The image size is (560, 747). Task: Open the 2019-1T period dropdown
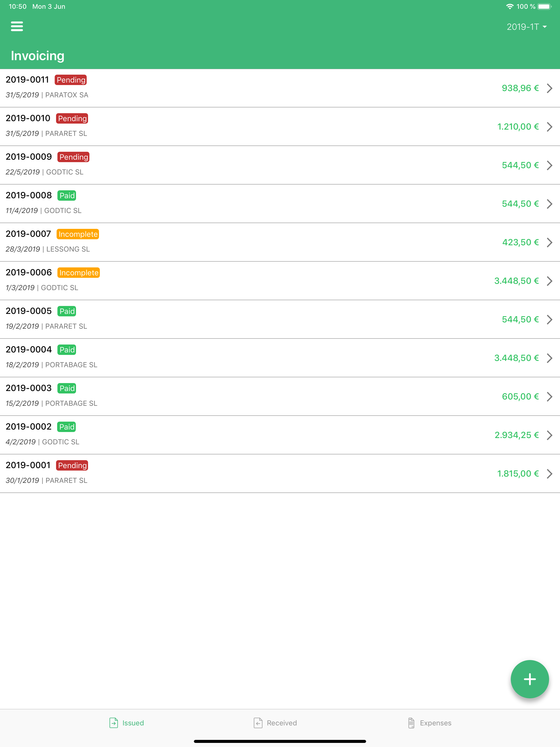[x=527, y=27]
